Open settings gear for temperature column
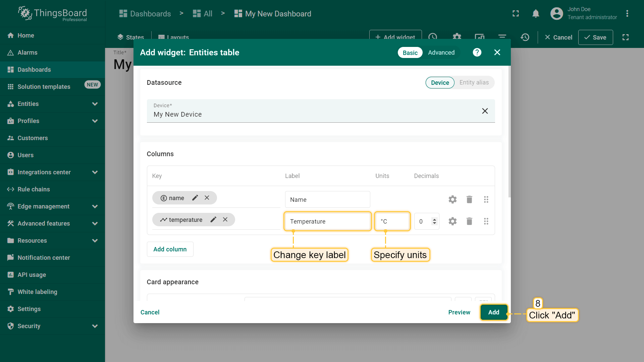The image size is (644, 362). point(452,221)
